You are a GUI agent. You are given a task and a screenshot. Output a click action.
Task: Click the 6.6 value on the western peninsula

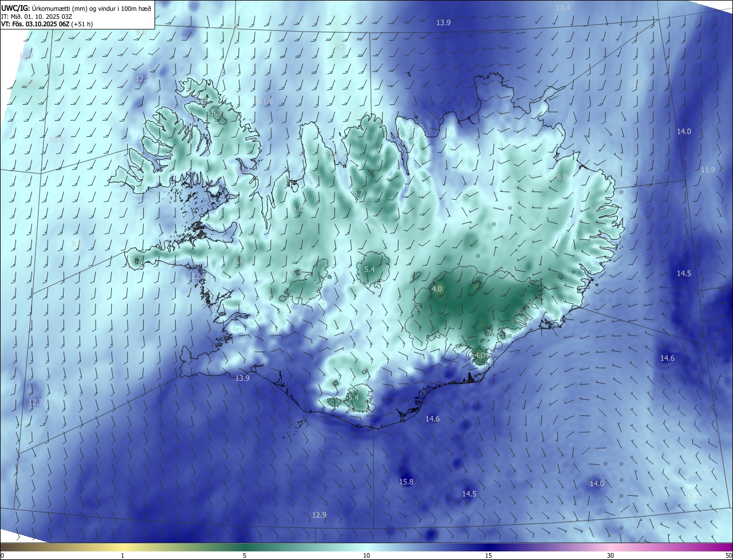coord(239,261)
